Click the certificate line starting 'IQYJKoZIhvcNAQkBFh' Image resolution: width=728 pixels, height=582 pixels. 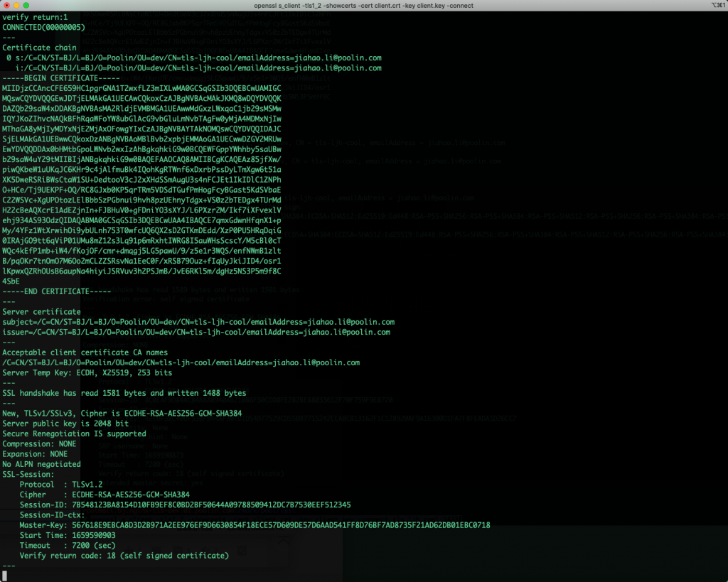(x=141, y=119)
